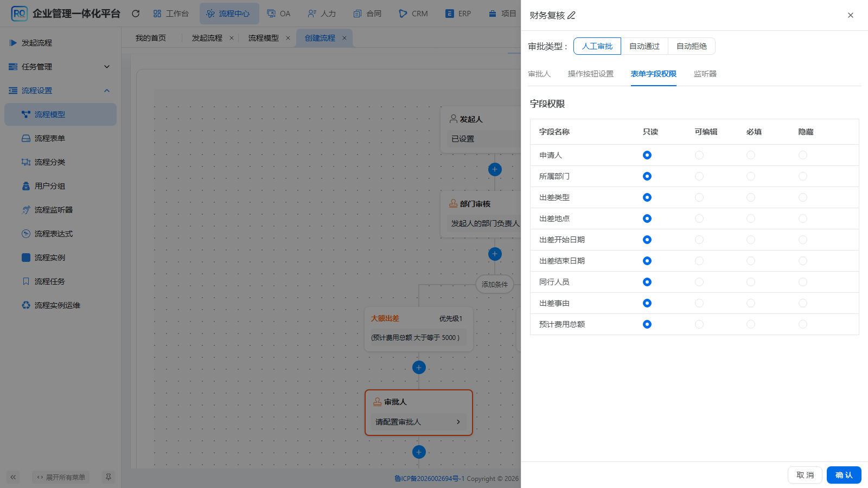Open 流程实例运维 in the sidebar
The image size is (868, 488).
(x=61, y=305)
